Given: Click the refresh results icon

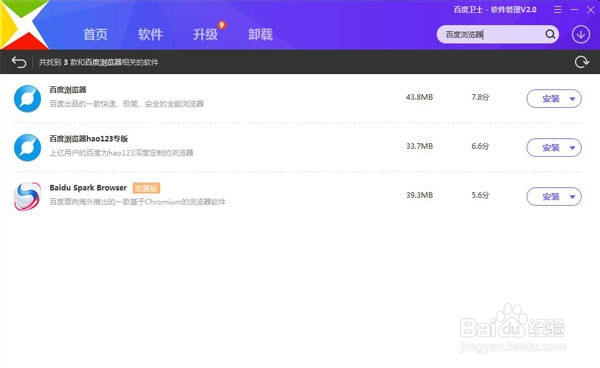Looking at the screenshot, I should (x=582, y=62).
